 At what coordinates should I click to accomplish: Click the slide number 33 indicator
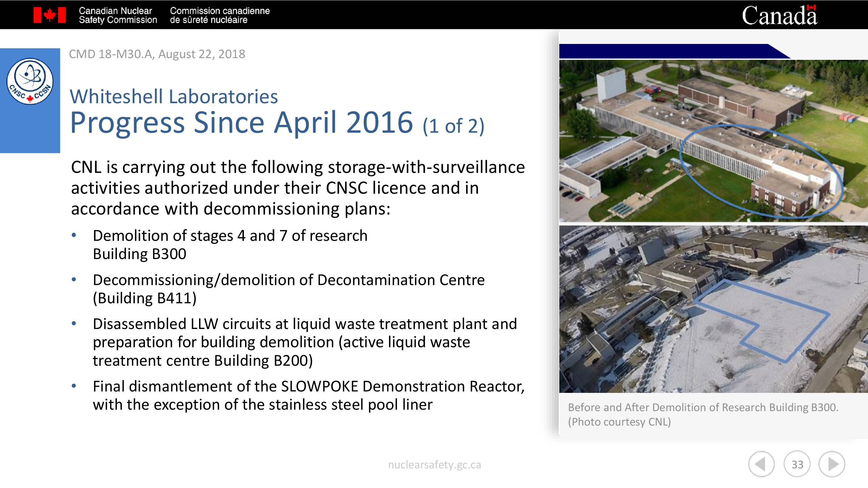tap(797, 464)
